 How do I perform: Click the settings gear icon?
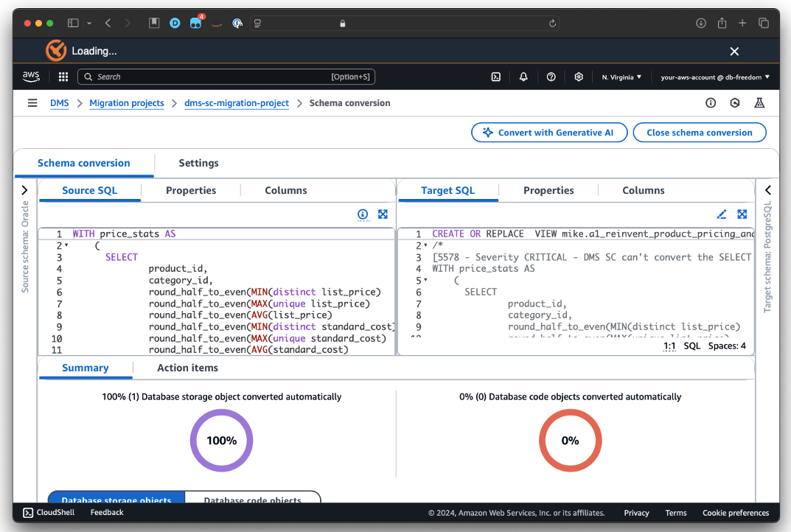point(579,77)
